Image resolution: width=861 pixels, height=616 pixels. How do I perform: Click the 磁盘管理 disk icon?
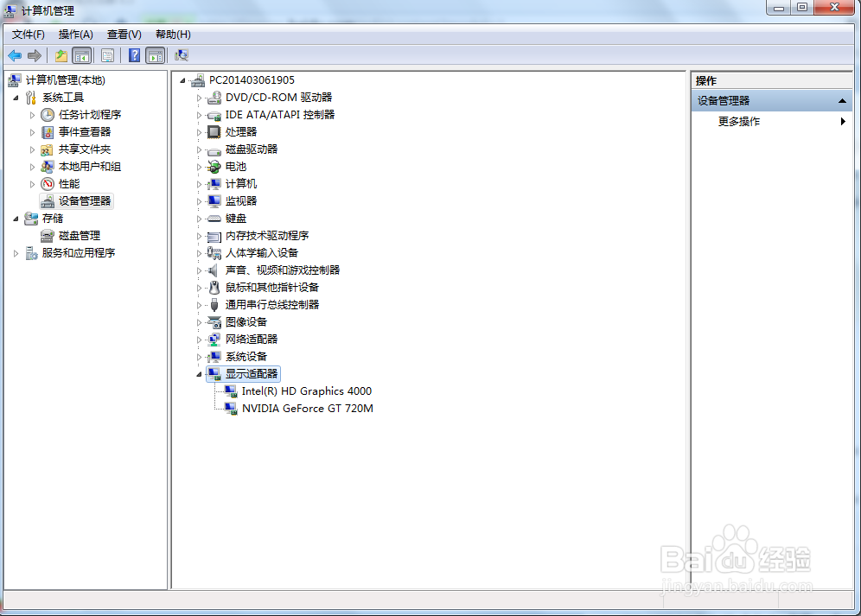[x=48, y=236]
